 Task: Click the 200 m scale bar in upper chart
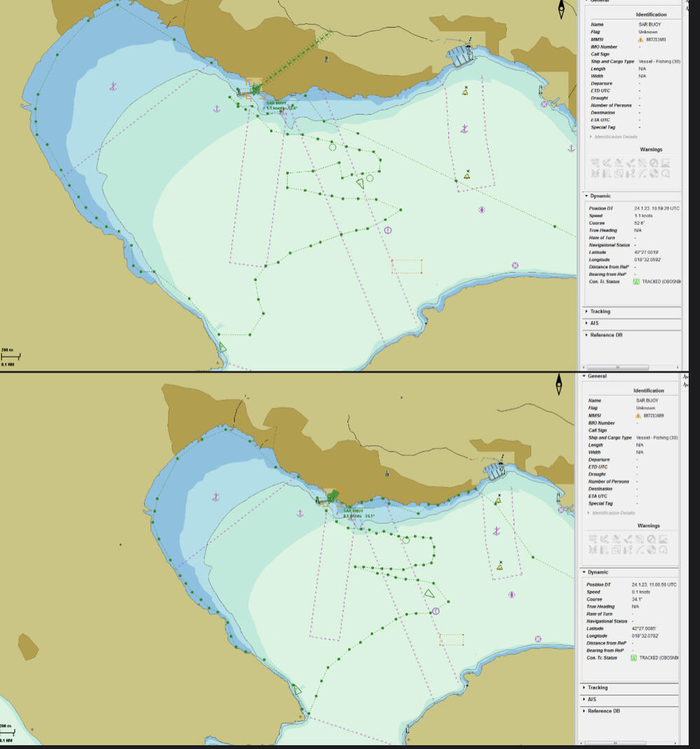(10, 356)
